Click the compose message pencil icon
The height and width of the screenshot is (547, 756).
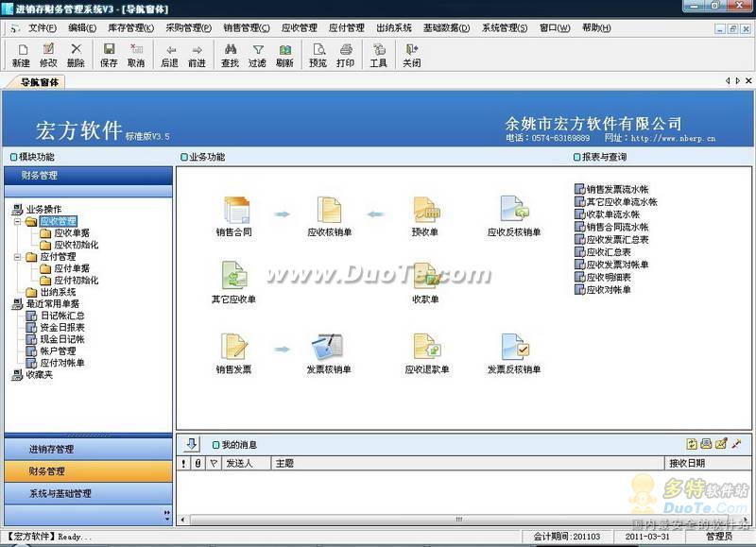pyautogui.click(x=721, y=444)
